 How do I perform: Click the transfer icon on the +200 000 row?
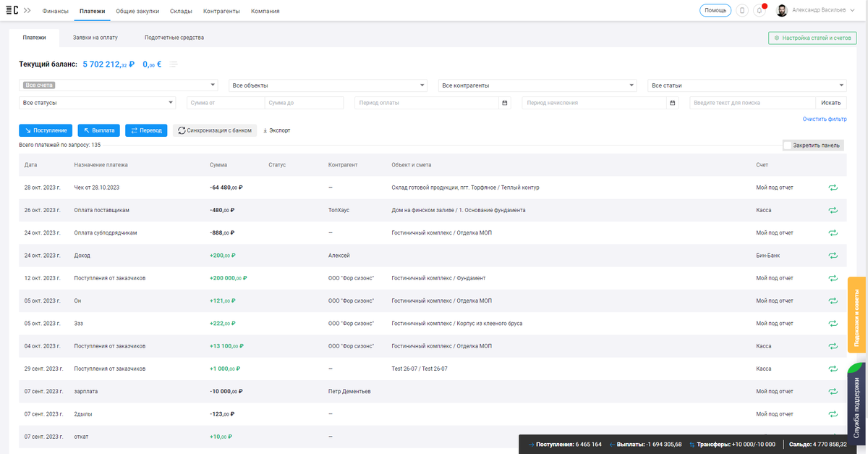tap(833, 278)
